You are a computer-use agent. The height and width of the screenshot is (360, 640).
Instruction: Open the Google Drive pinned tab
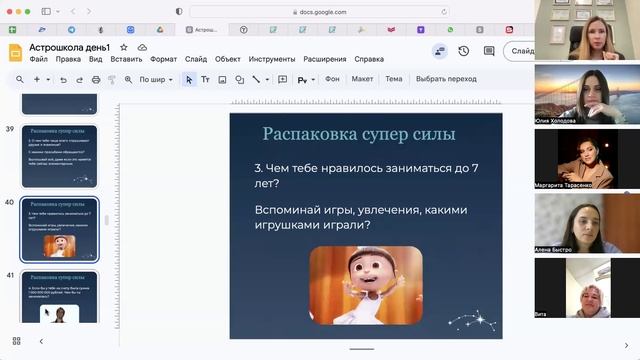pyautogui.click(x=160, y=29)
